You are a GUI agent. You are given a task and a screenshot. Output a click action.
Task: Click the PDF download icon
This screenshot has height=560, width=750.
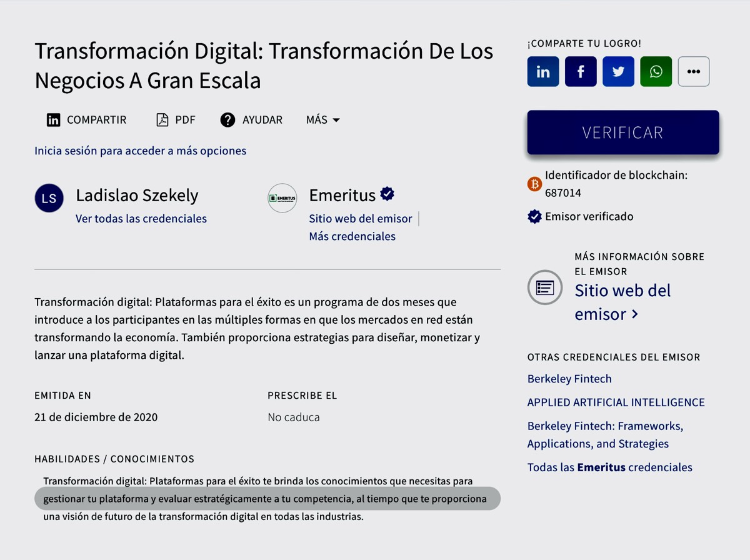click(x=162, y=120)
